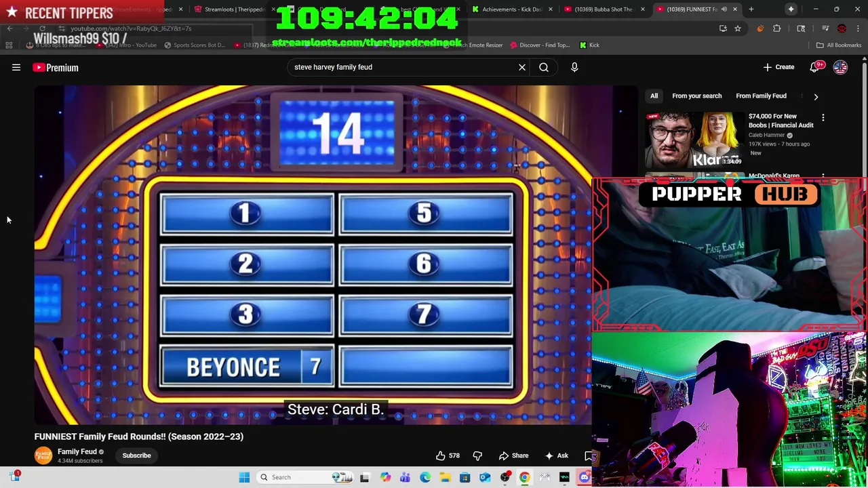Open Task View on the taskbar
This screenshot has height=488, width=868.
[364, 477]
